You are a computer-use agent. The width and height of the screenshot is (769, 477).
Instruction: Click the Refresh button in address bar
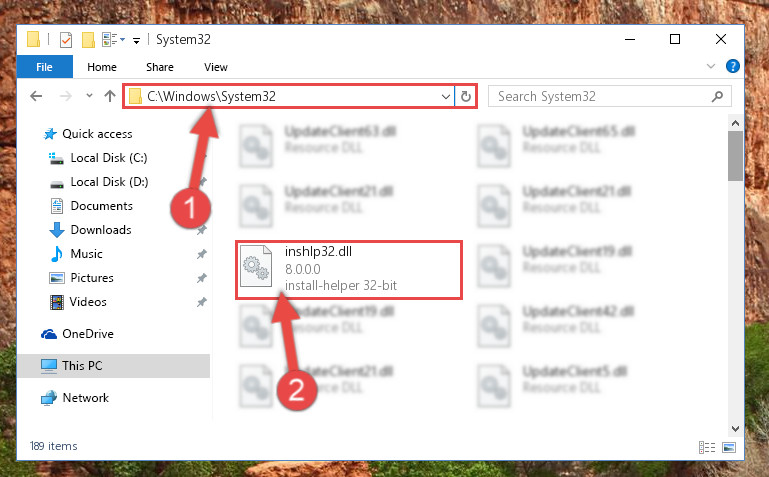(465, 97)
